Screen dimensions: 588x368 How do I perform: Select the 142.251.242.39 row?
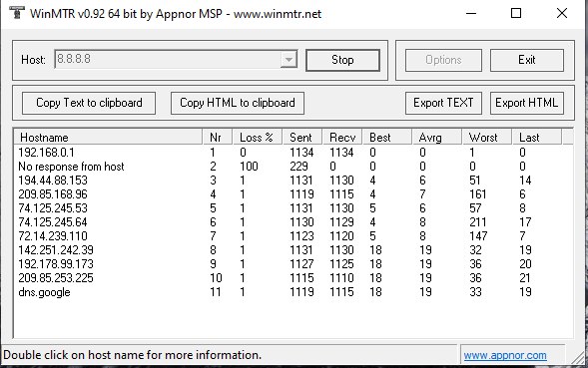click(294, 250)
